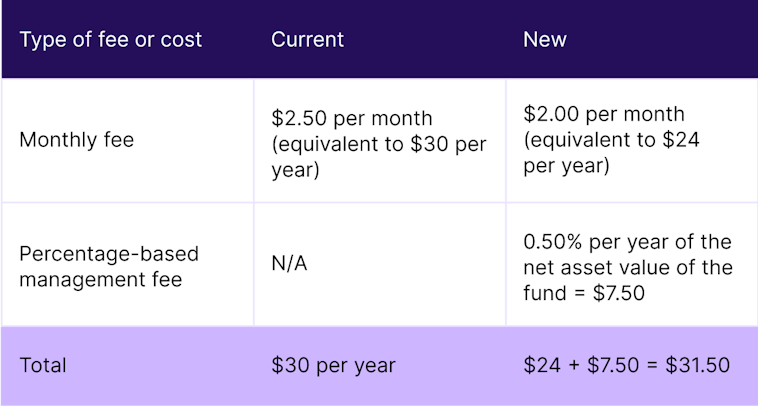
Task: Click the "Monthly fee" row label
Action: coord(76,140)
